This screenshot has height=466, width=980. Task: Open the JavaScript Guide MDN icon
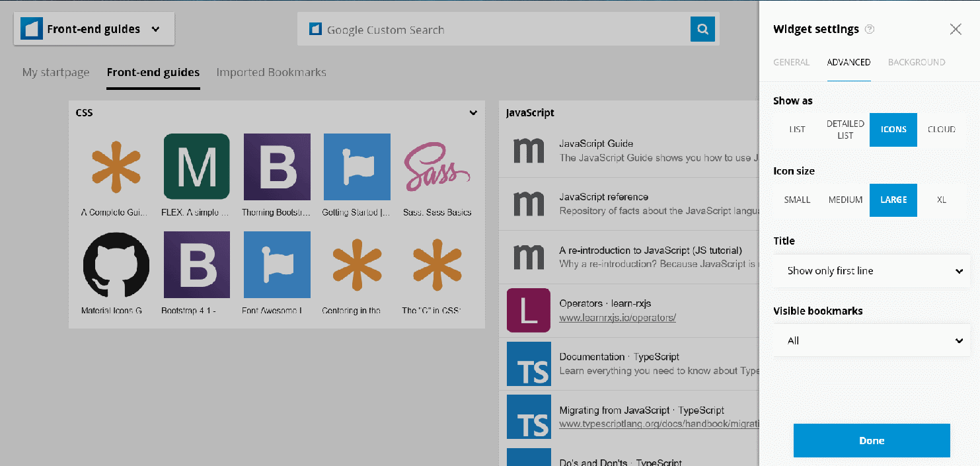coord(527,151)
